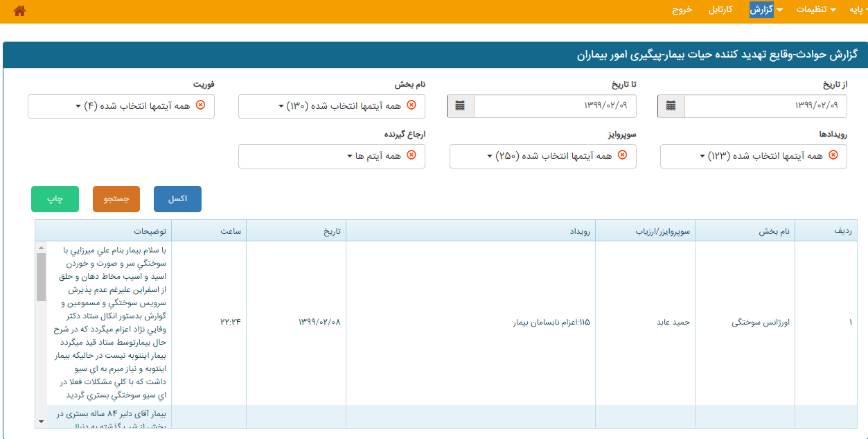Image resolution: width=868 pixels, height=439 pixels.
Task: Click the سوپروایزر/ارزیاب column header
Action: point(646,231)
